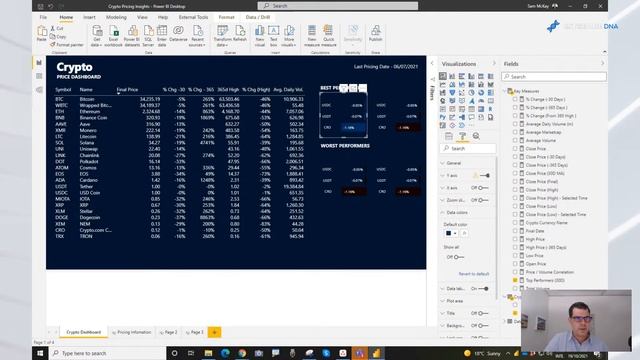This screenshot has height=360, width=640.
Task: Click the Paste button in Clipboard group
Action: coord(42,33)
